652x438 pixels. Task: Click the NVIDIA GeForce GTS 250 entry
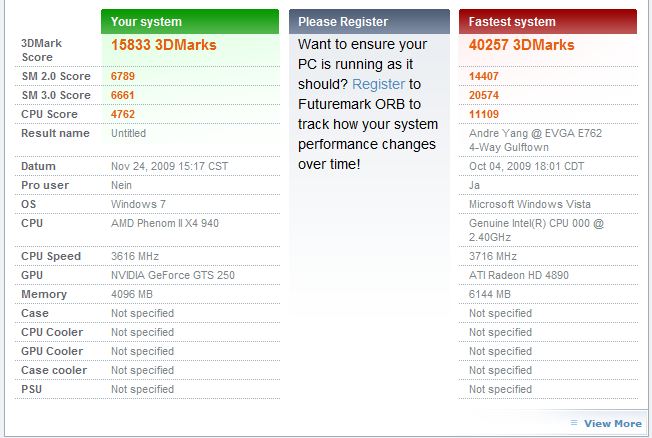(x=169, y=275)
